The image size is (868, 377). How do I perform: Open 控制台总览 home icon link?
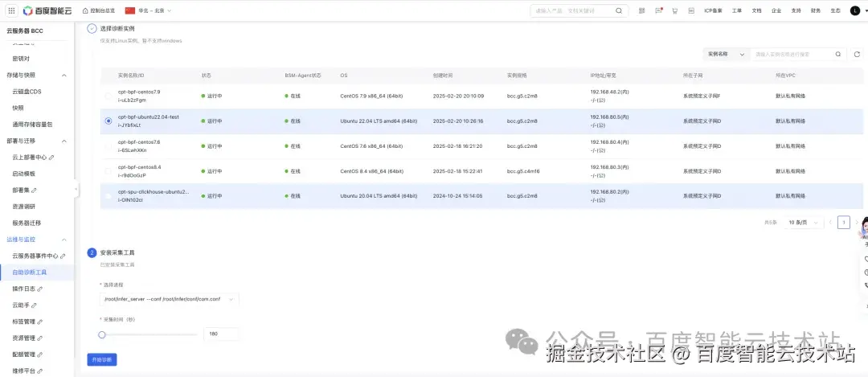(99, 10)
